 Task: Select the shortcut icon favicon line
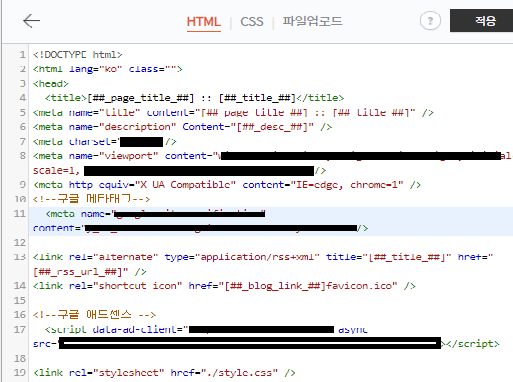tap(224, 286)
